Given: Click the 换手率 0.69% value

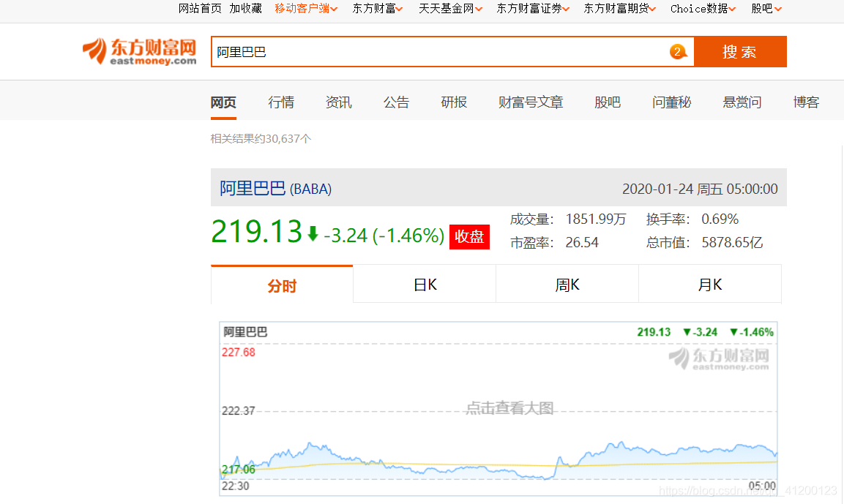Looking at the screenshot, I should coord(720,219).
